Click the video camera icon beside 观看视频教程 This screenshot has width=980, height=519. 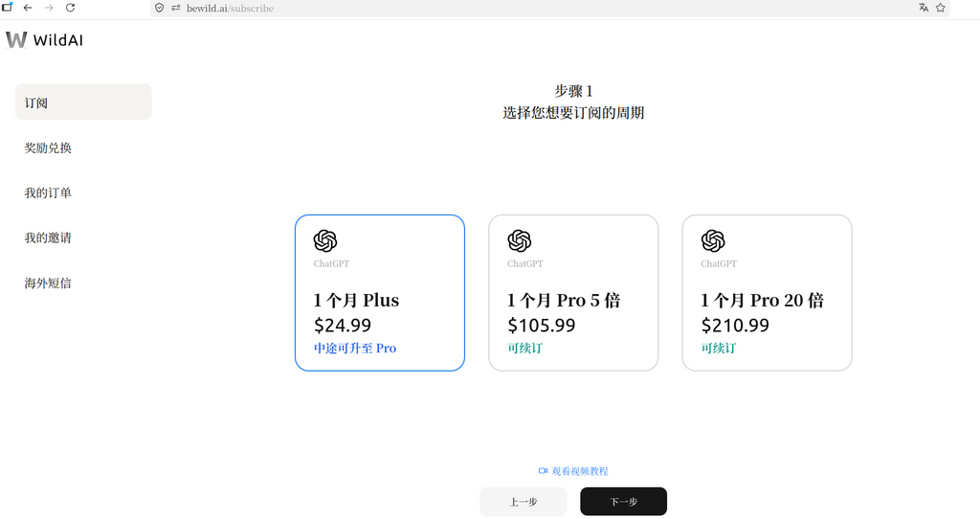click(543, 471)
